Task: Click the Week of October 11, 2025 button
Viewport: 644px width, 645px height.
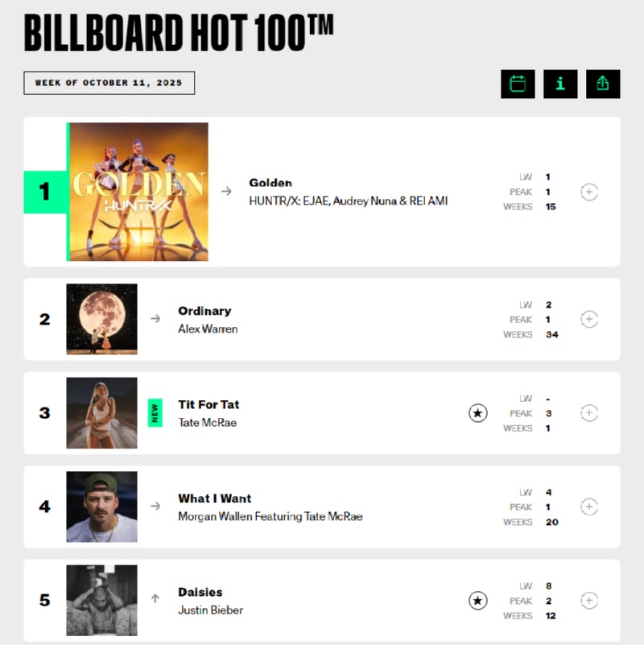Action: point(109,83)
